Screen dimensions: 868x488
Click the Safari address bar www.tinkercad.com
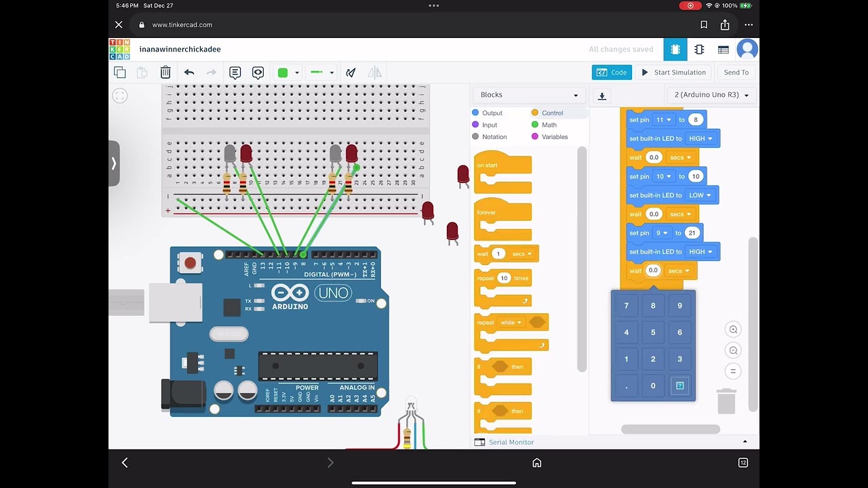click(182, 25)
